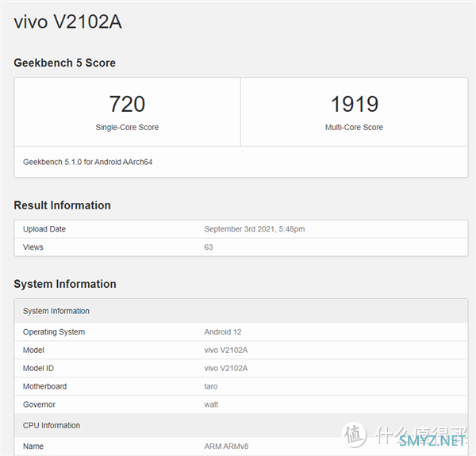Viewport: 476px width, 456px height.
Task: Click the Multi-Core Score label
Action: click(x=355, y=127)
